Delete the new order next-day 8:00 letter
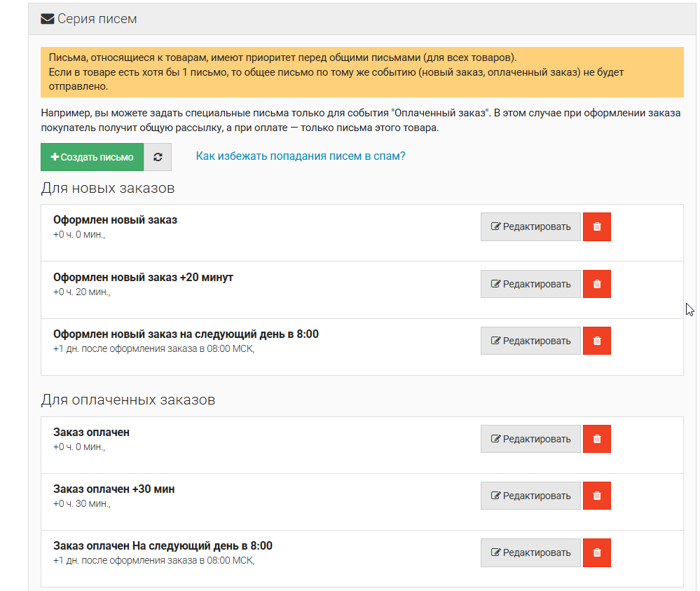The width and height of the screenshot is (700, 591). [x=596, y=341]
